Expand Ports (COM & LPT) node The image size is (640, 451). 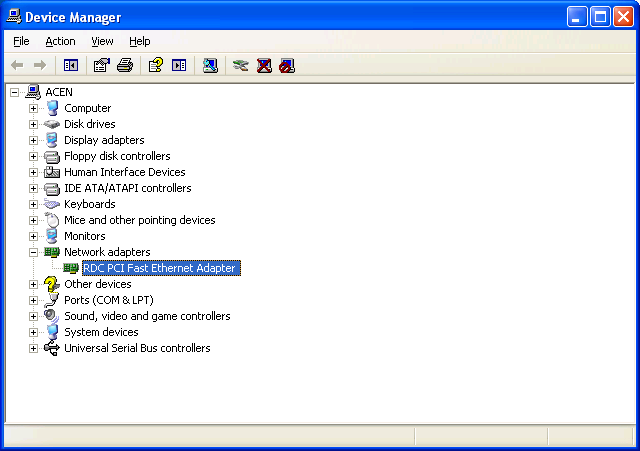33,300
